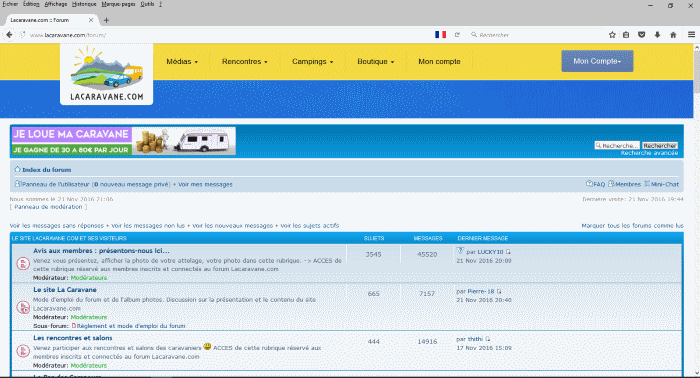Image resolution: width=700 pixels, height=378 pixels.
Task: Open the Firefox hamburger menu
Action: [x=691, y=35]
